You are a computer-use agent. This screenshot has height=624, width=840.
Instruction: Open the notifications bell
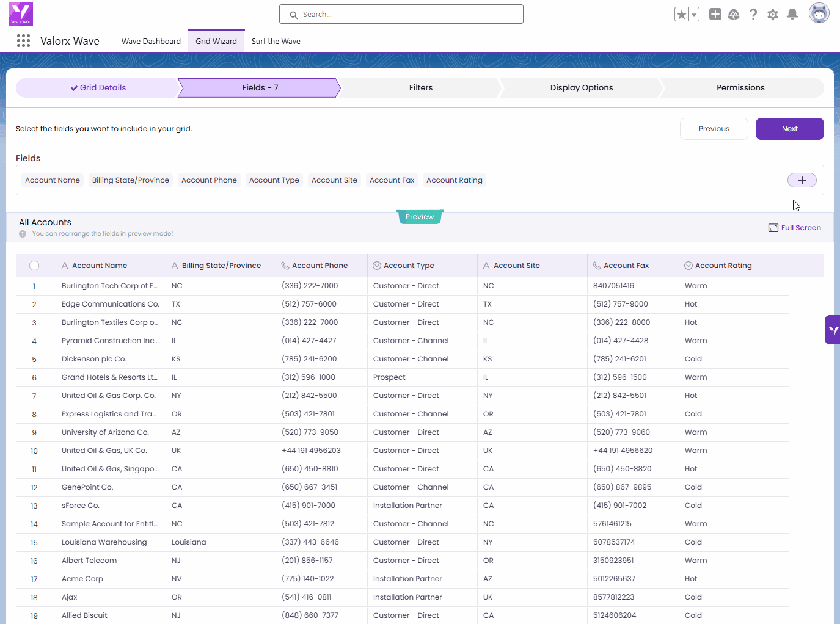pos(792,14)
